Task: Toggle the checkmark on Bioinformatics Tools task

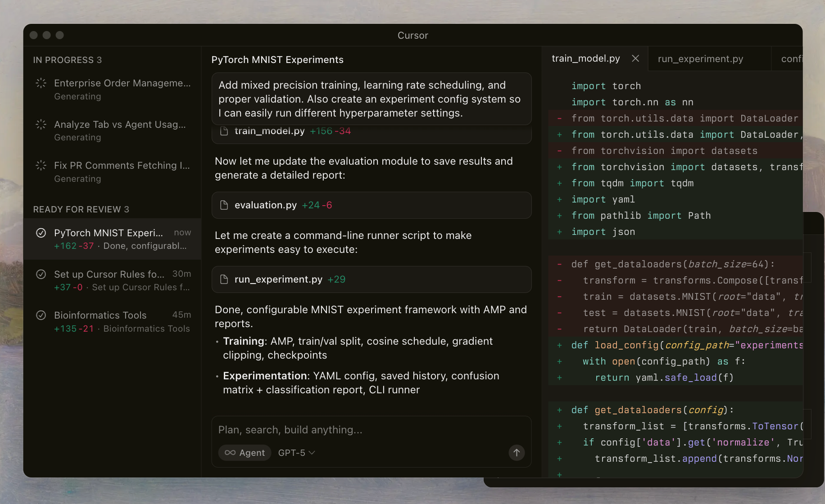Action: coord(41,315)
